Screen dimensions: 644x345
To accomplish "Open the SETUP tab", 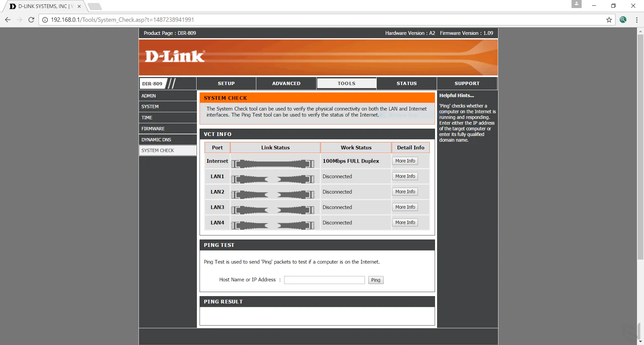I will (226, 83).
